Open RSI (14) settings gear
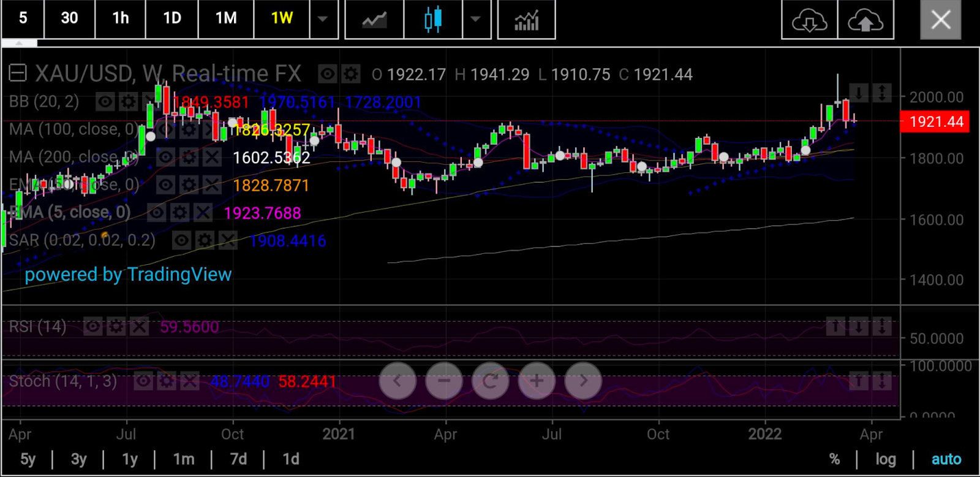Screen dimensions: 980x477 pyautogui.click(x=116, y=327)
